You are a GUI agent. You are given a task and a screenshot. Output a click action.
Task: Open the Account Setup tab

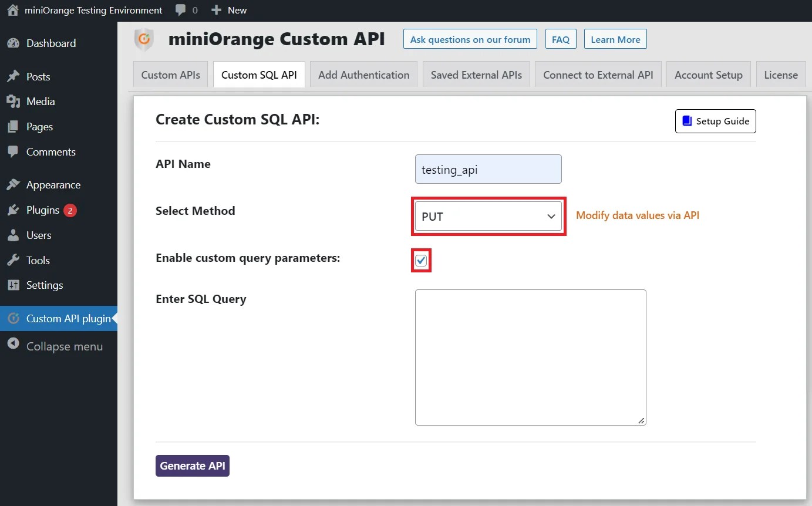[x=708, y=75]
